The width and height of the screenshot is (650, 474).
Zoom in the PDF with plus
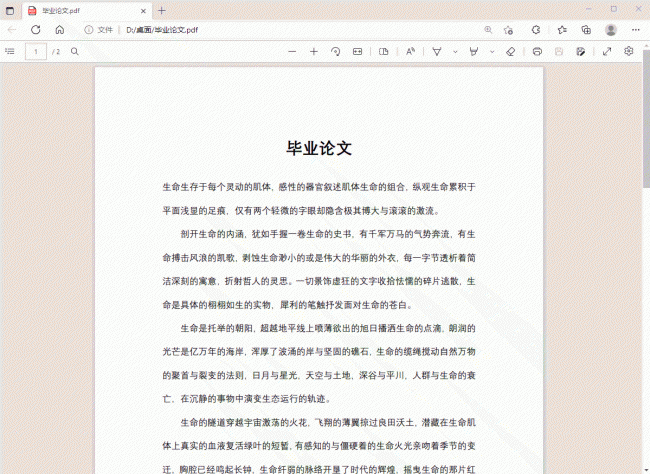pyautogui.click(x=314, y=51)
